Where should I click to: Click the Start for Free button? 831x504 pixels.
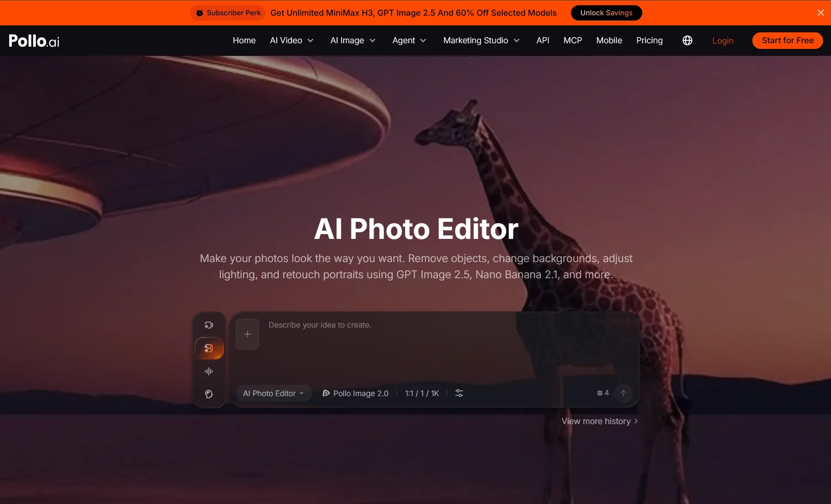click(788, 41)
